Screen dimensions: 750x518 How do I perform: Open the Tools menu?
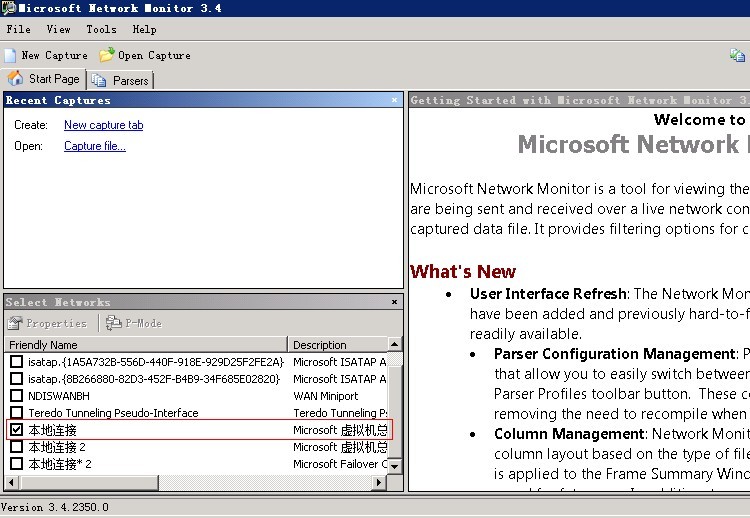tap(101, 29)
